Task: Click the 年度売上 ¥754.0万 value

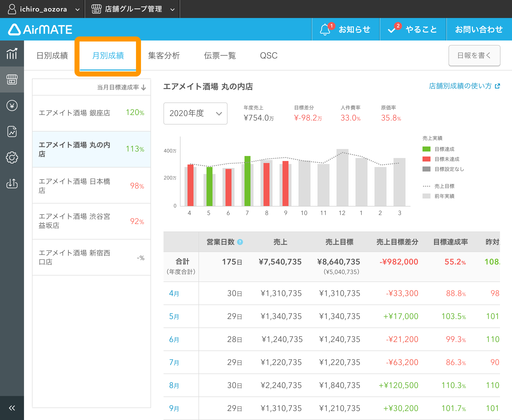Action: [258, 118]
